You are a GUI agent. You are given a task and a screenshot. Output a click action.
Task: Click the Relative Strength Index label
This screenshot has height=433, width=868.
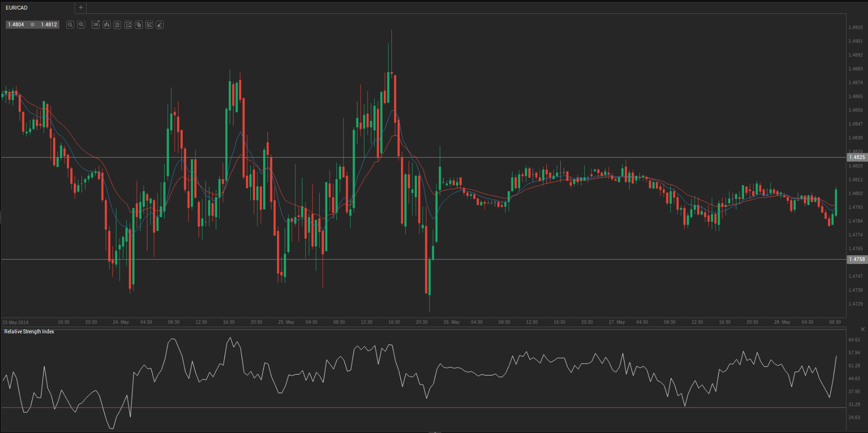click(29, 331)
